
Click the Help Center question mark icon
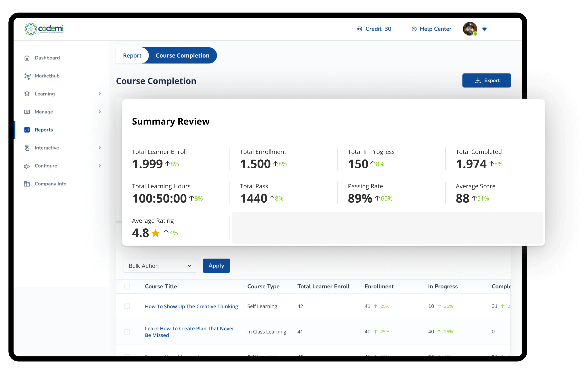(x=414, y=29)
